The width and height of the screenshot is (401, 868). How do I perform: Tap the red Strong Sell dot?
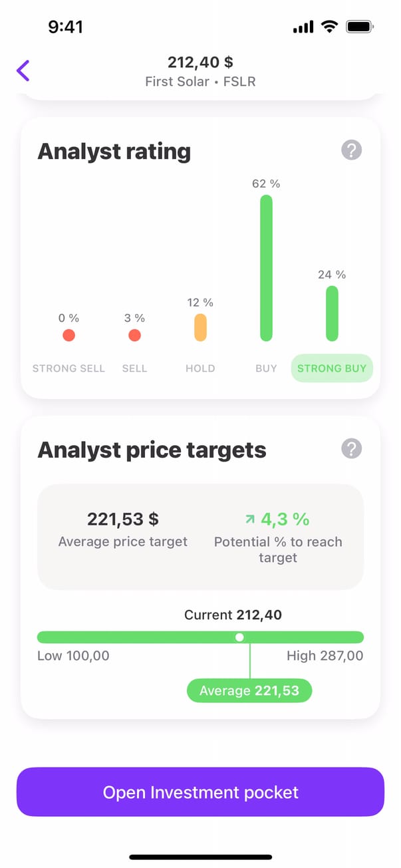(x=68, y=335)
